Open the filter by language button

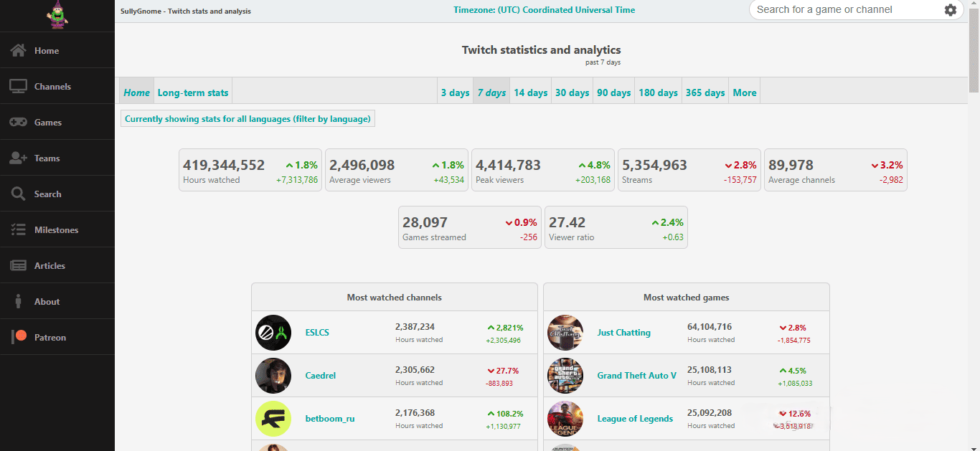[248, 119]
